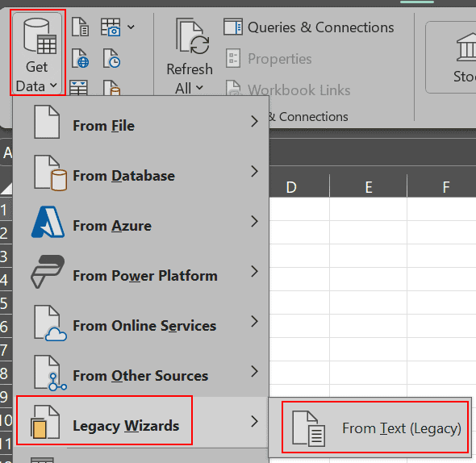
Task: Select row 5 header
Action: coord(6,302)
